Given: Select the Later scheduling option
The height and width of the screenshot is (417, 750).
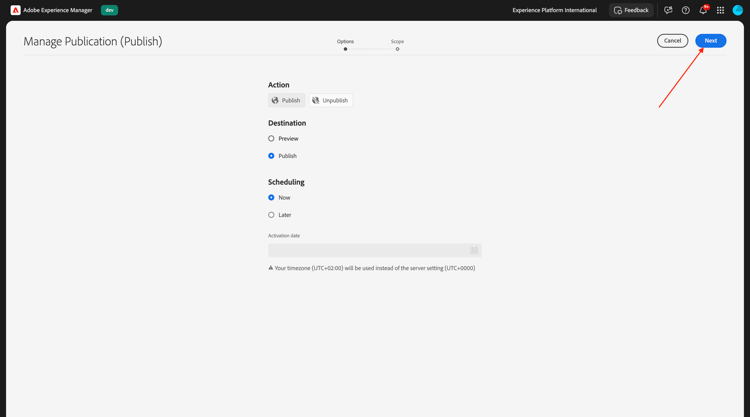Looking at the screenshot, I should tap(271, 215).
